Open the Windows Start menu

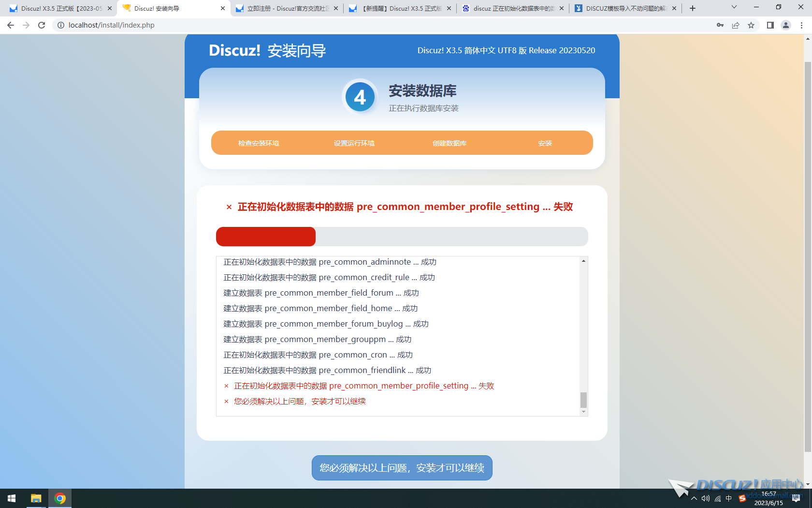tap(12, 498)
